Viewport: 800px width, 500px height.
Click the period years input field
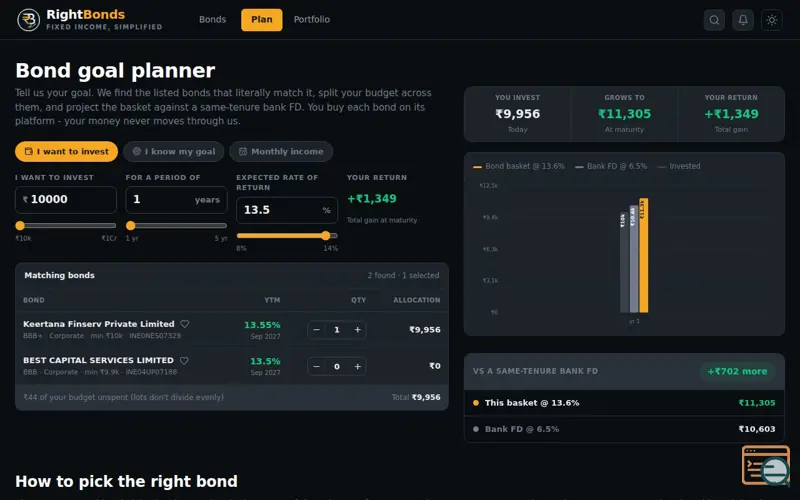tap(176, 199)
